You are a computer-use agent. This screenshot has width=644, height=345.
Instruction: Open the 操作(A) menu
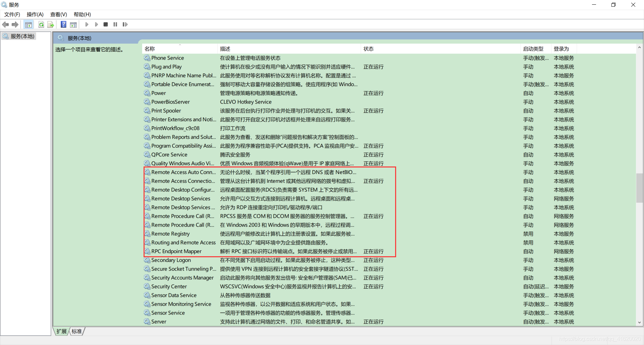35,14
